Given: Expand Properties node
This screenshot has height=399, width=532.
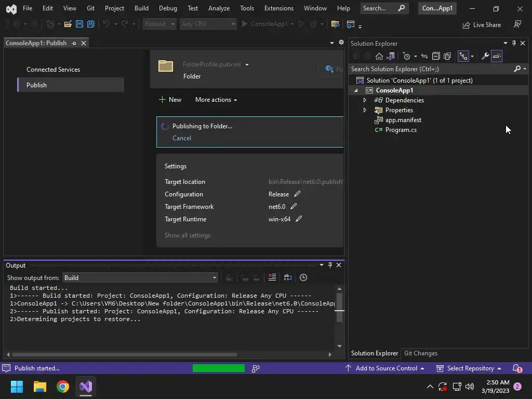Looking at the screenshot, I should (365, 110).
